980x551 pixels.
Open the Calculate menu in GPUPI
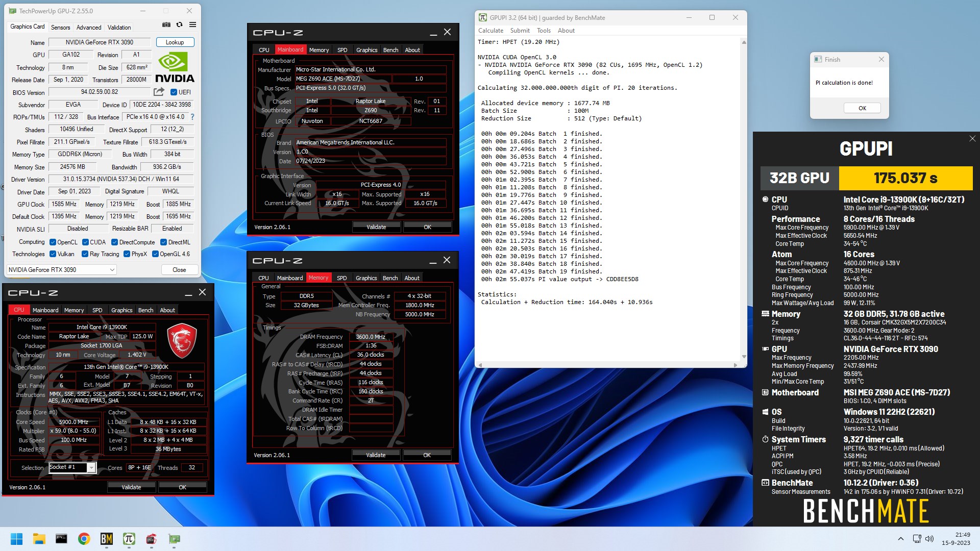point(491,31)
